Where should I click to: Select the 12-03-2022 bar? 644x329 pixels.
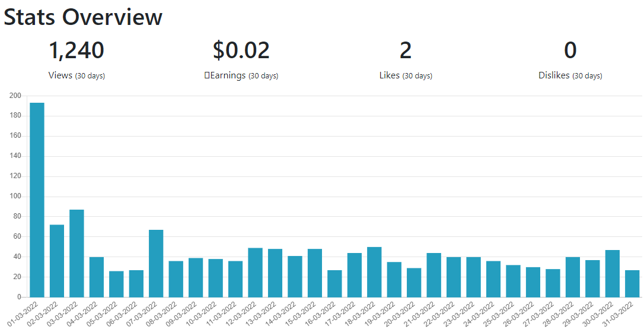[x=256, y=272]
